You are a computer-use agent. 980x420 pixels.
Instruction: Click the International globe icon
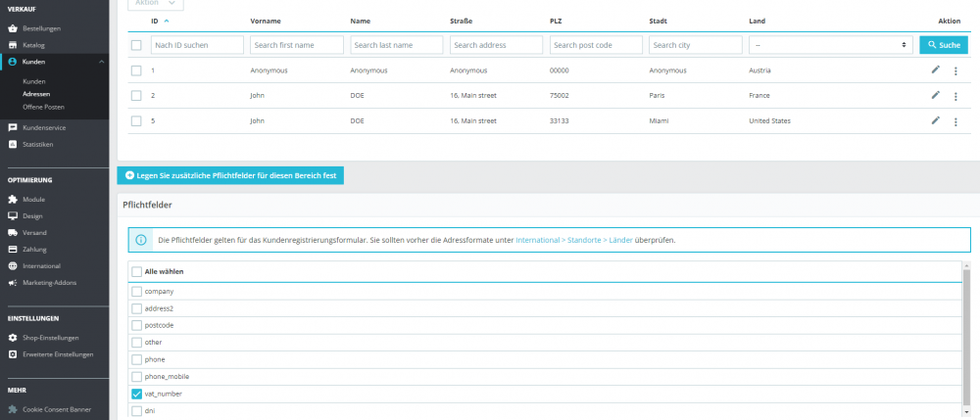[12, 266]
